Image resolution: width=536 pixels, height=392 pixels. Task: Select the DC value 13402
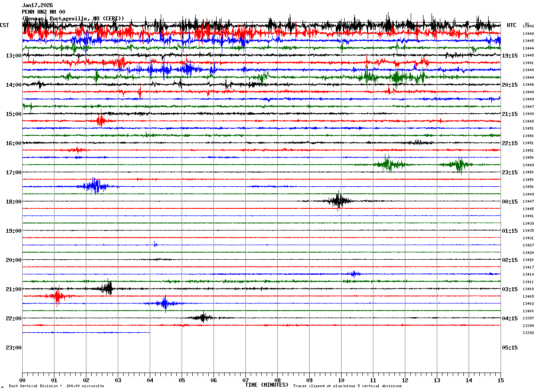tap(528, 304)
